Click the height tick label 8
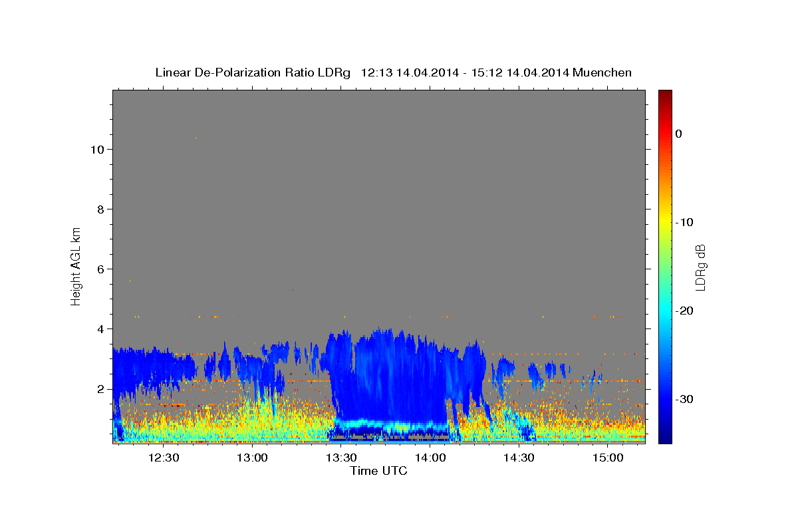 coord(100,209)
